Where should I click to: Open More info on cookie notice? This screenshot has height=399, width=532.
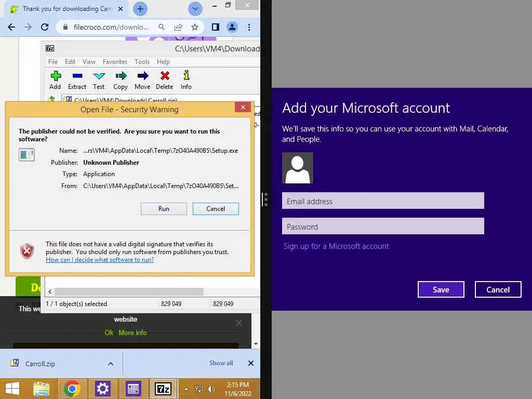[x=132, y=333]
